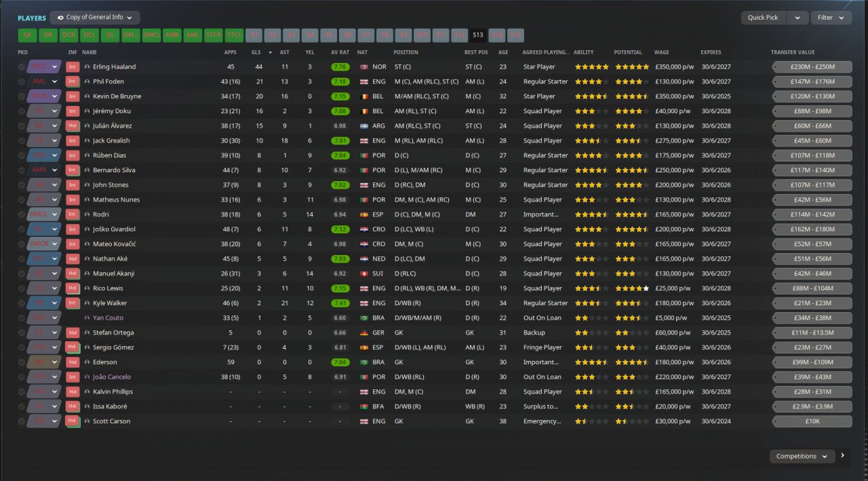Viewport: 868px width, 481px height.
Task: Toggle the pick checkmark for Kyle Walker
Action: [x=22, y=303]
